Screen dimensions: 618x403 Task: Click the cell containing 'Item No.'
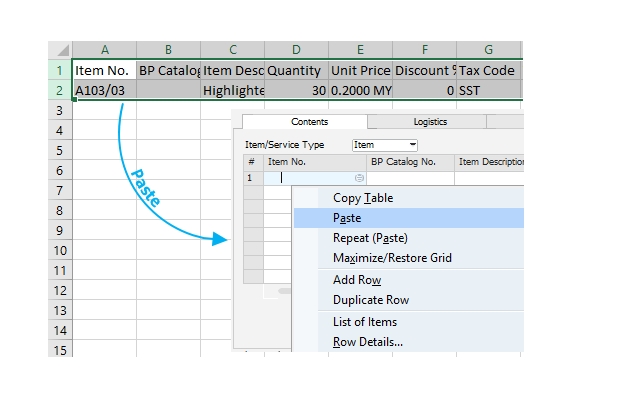pyautogui.click(x=104, y=70)
